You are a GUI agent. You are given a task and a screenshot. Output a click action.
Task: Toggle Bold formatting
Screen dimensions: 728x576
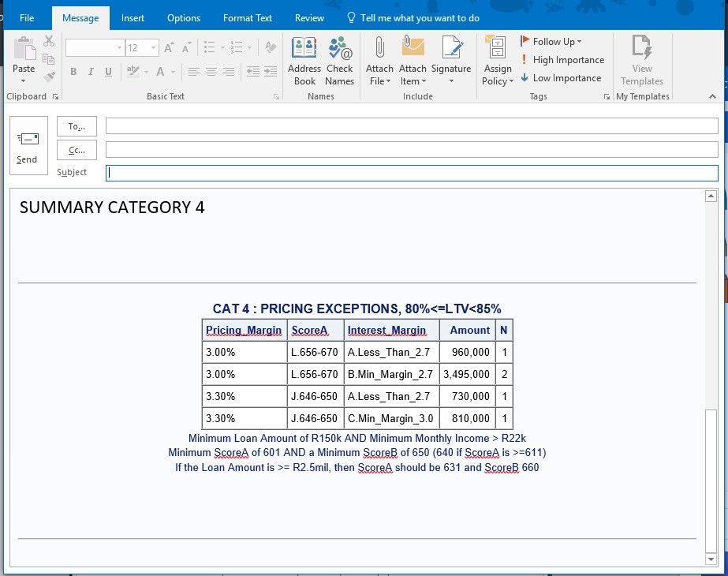click(73, 72)
